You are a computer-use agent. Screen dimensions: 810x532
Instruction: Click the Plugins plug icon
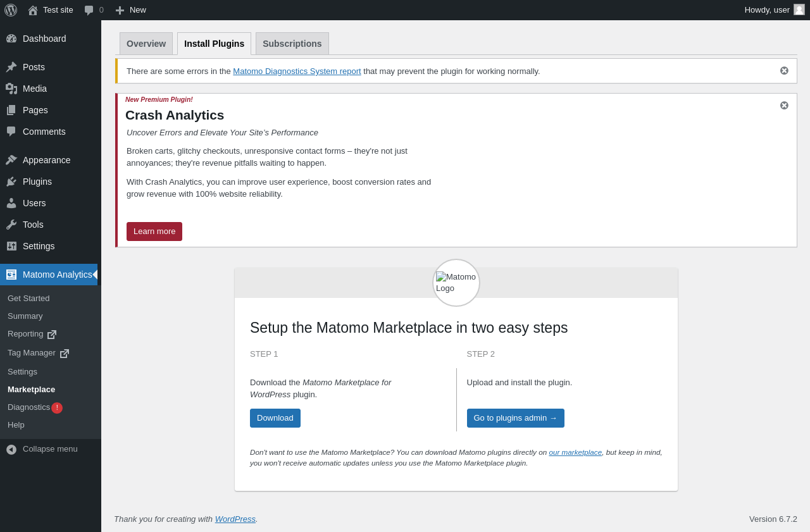[x=11, y=182]
